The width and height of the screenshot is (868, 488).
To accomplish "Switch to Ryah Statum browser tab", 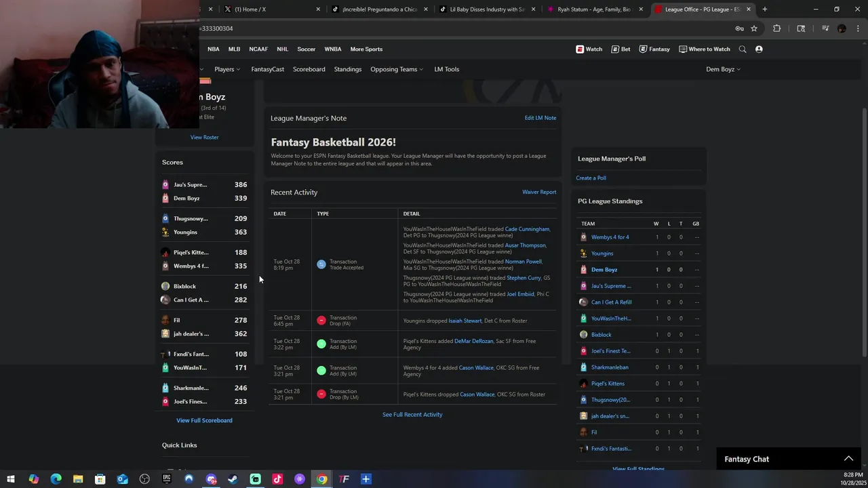I will 593,9.
